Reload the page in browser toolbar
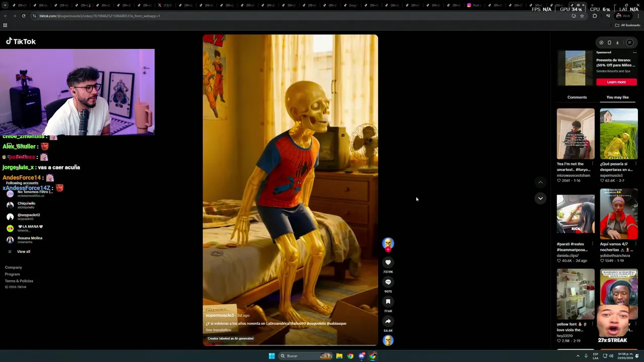Image resolution: width=644 pixels, height=362 pixels. click(24, 16)
